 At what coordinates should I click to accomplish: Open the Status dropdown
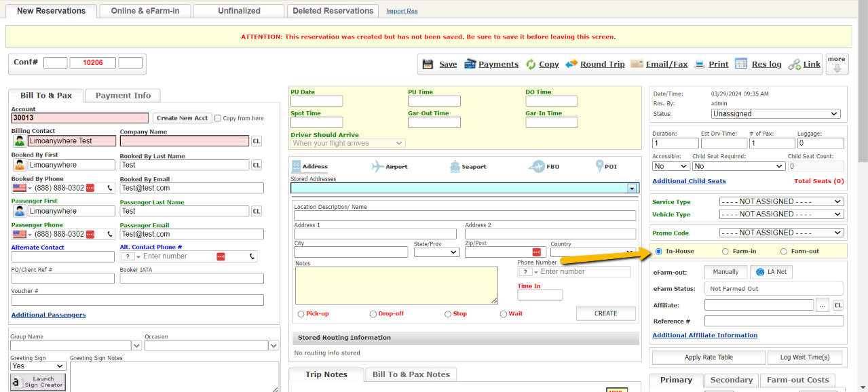775,114
